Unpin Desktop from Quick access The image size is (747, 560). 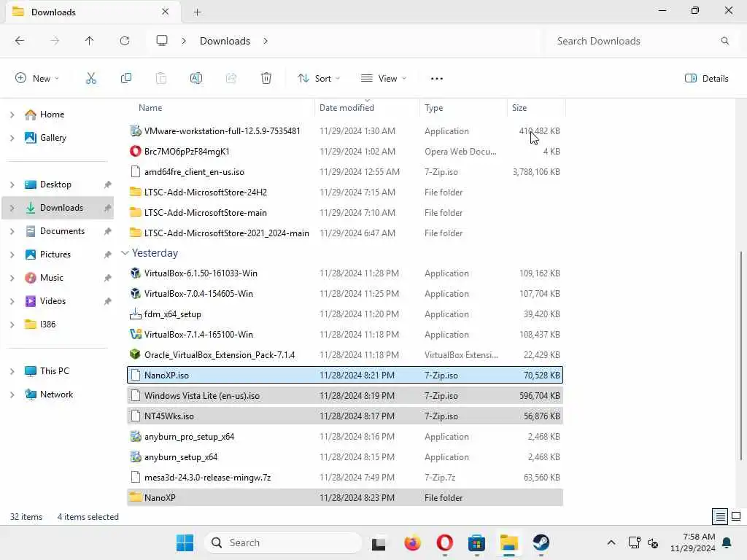(x=108, y=184)
